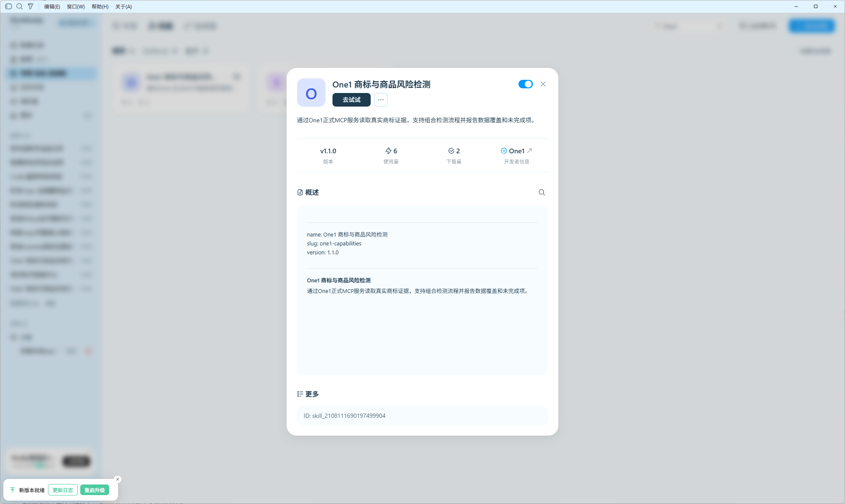Click the dialog title One1 商标与商品风险检测
The width and height of the screenshot is (845, 504).
coord(381,84)
